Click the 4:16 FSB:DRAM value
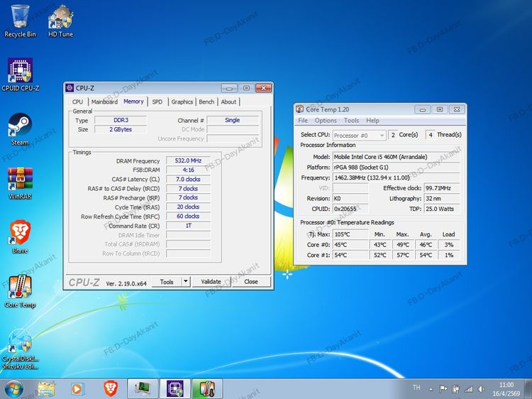532x399 pixels. (188, 170)
